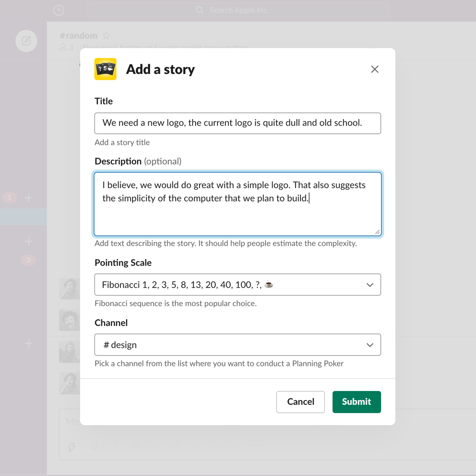Open the #random channel header name
This screenshot has width=476, height=476.
coord(79,36)
